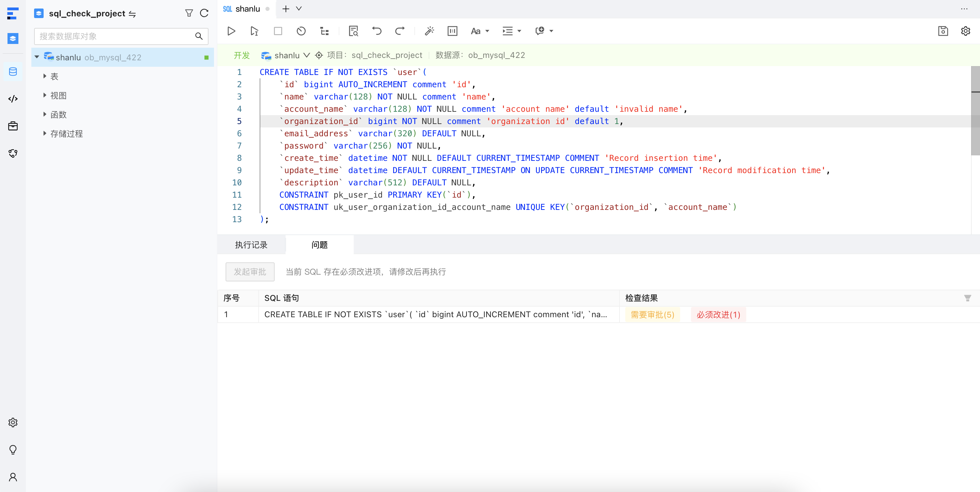Format SQL with the magic wand icon
The width and height of the screenshot is (980, 492).
pos(429,31)
